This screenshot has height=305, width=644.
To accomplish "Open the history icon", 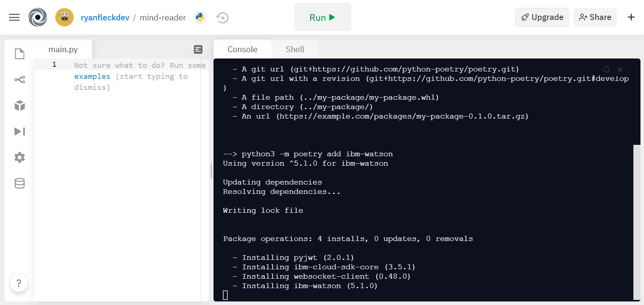I will click(222, 18).
